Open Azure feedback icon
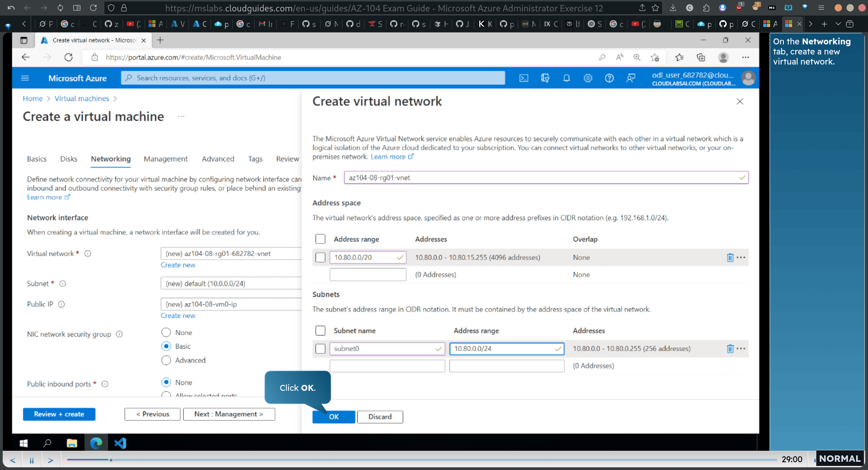The image size is (868, 470). [631, 78]
